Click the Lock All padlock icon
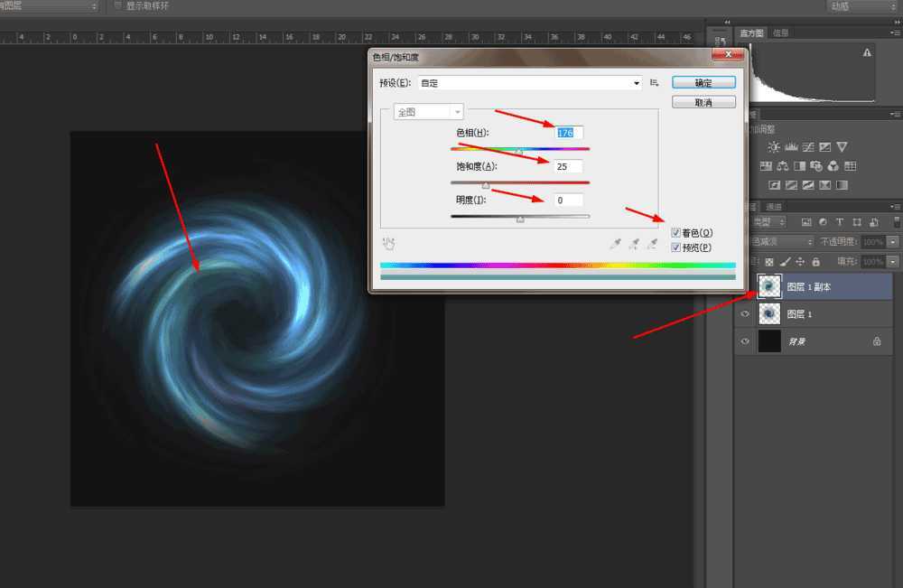 [x=816, y=262]
